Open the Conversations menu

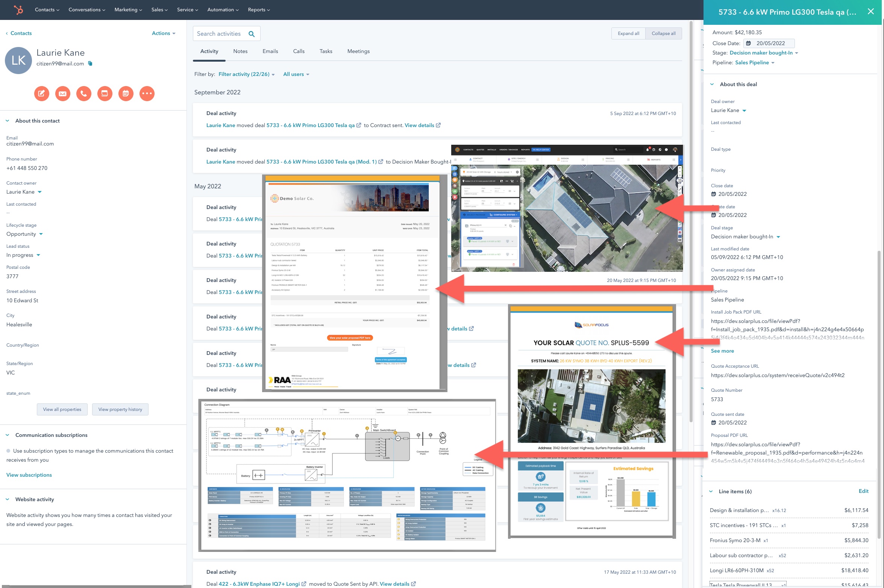click(x=87, y=10)
